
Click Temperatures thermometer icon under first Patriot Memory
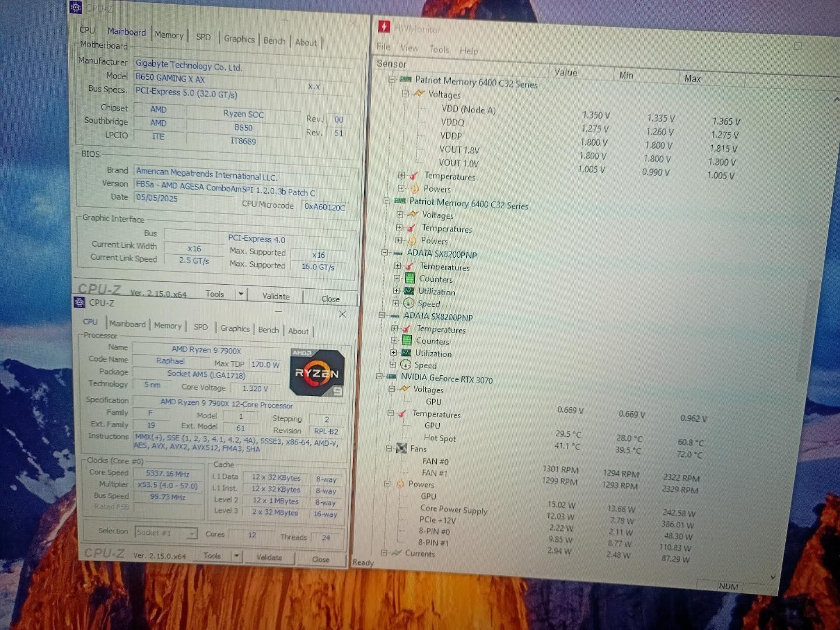[414, 176]
